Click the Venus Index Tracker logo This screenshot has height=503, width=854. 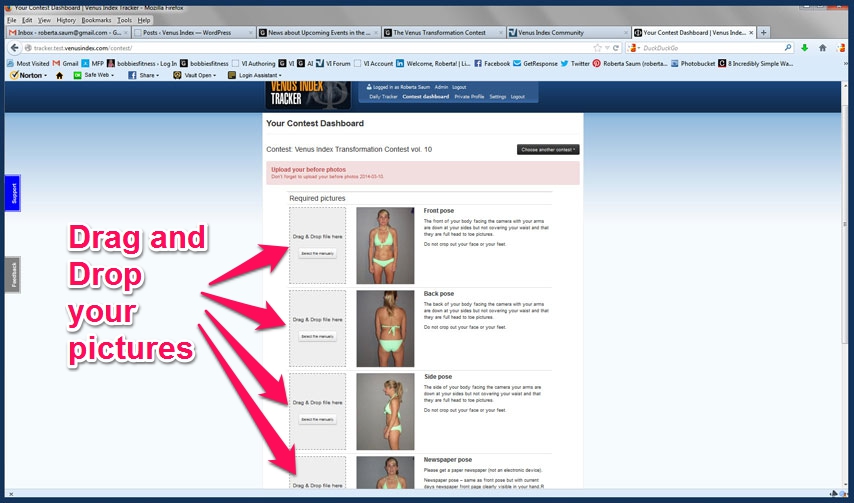308,96
